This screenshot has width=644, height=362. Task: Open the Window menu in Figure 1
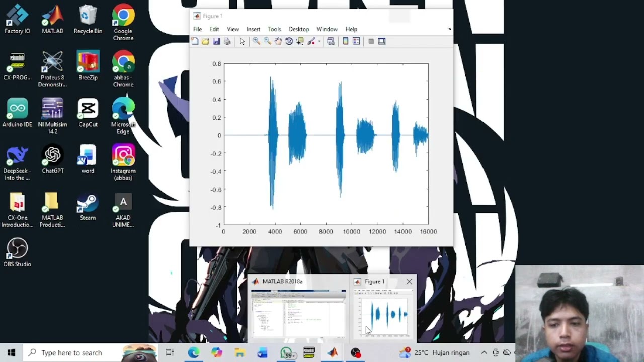327,29
